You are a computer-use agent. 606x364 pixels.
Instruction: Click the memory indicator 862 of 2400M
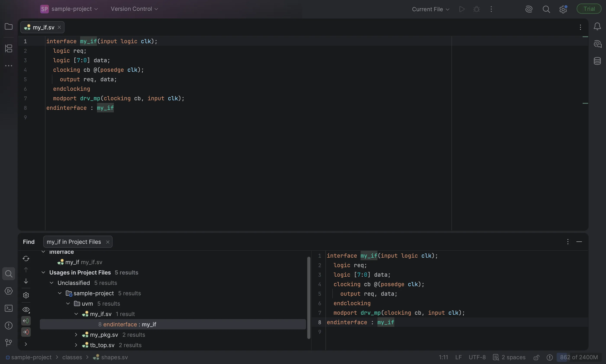tap(579, 357)
